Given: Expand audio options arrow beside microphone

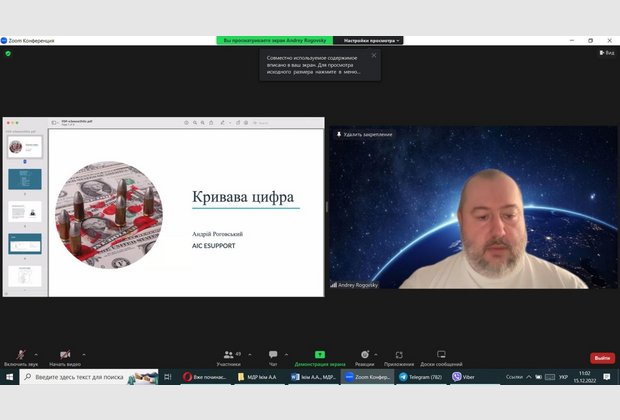Looking at the screenshot, I should pyautogui.click(x=37, y=353).
